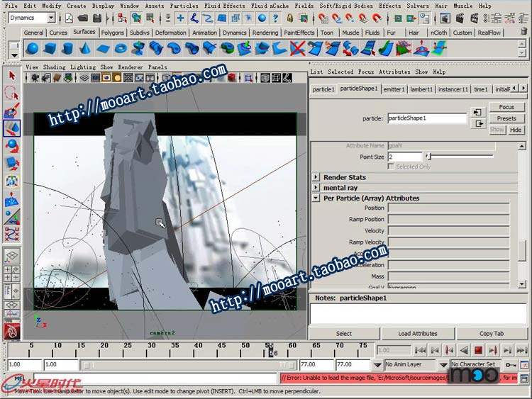532x399 pixels.
Task: Choose the Lasso select tool
Action: pos(12,93)
